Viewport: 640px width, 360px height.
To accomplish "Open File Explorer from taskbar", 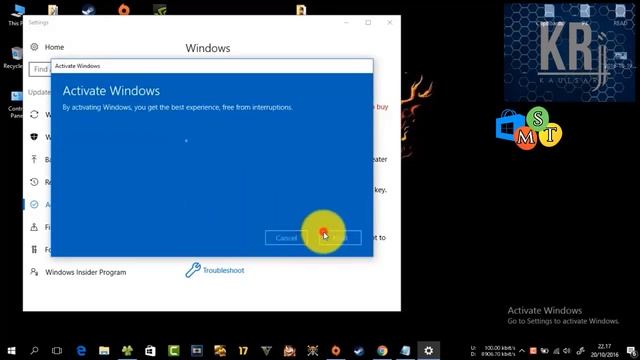I will [x=104, y=351].
